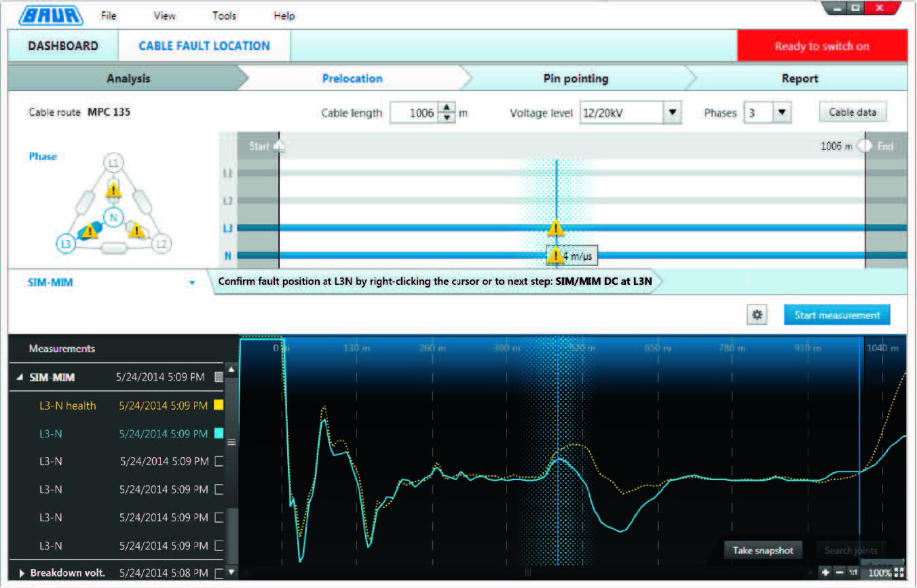Click the Cable length input field
Screen dimensions: 917x588
[x=414, y=113]
